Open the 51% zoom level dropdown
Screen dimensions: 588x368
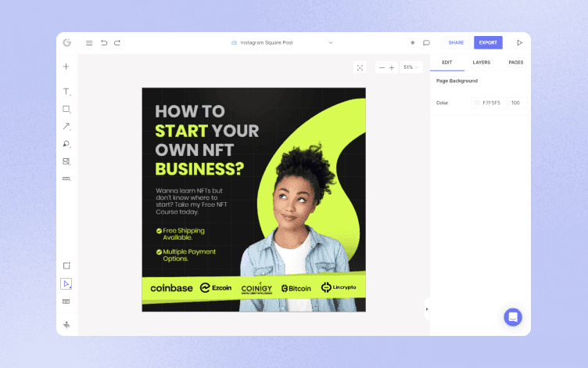point(411,67)
